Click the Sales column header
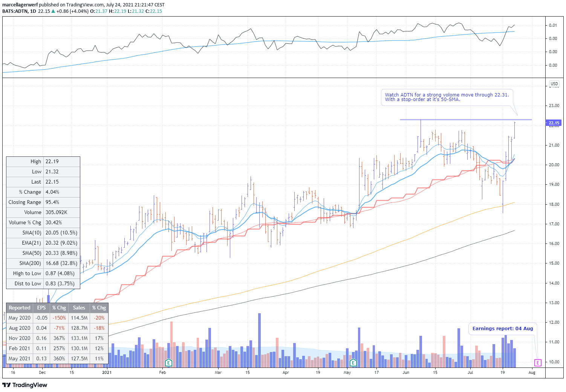 click(79, 308)
